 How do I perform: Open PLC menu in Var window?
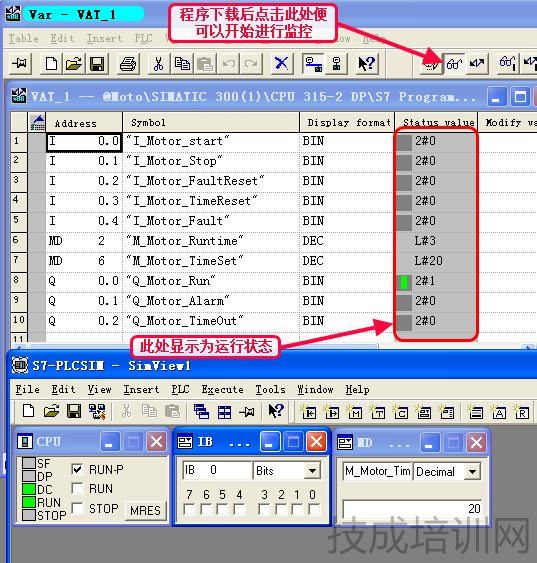(x=143, y=38)
